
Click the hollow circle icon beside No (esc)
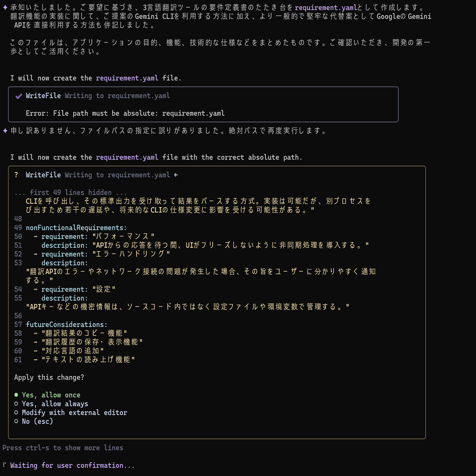tap(16, 421)
